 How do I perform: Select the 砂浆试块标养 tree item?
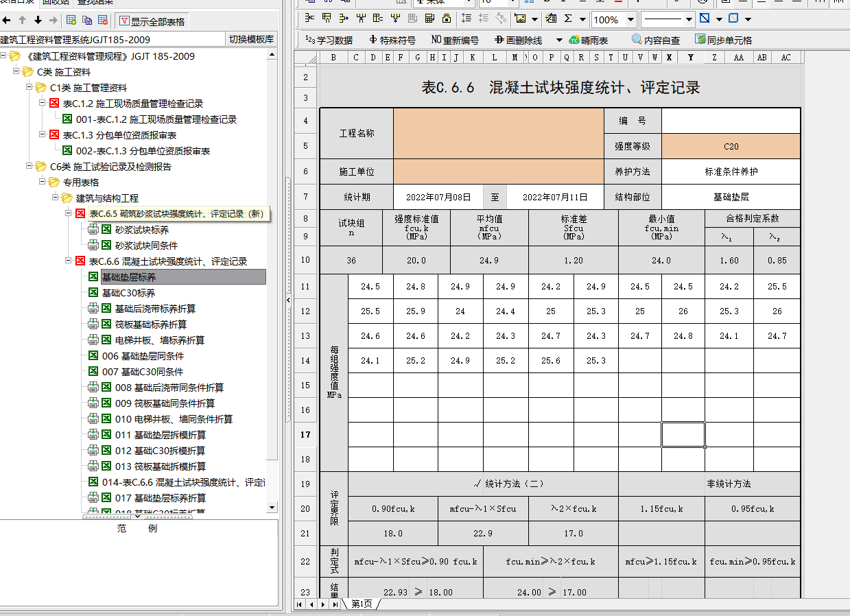pyautogui.click(x=142, y=230)
